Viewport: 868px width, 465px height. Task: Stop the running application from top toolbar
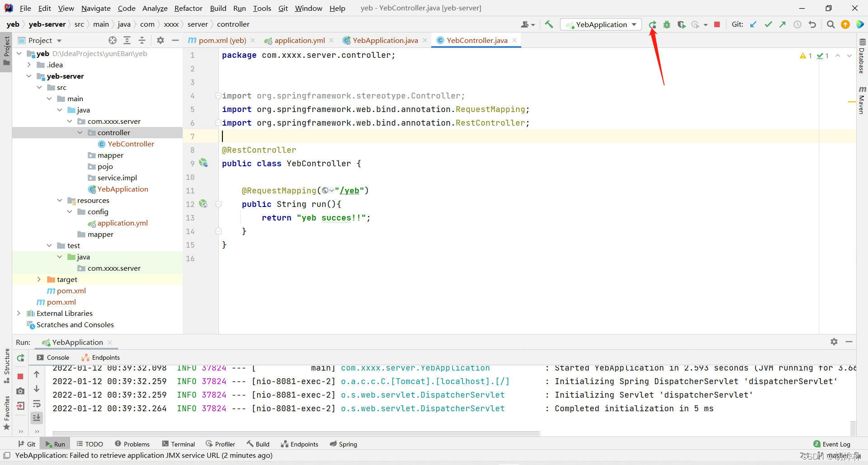pyautogui.click(x=717, y=24)
